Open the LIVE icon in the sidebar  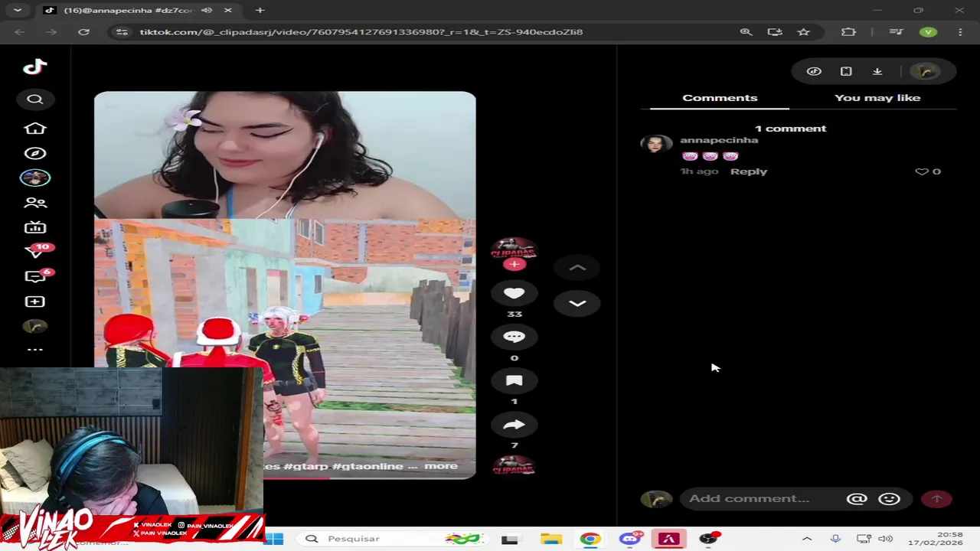tap(35, 227)
